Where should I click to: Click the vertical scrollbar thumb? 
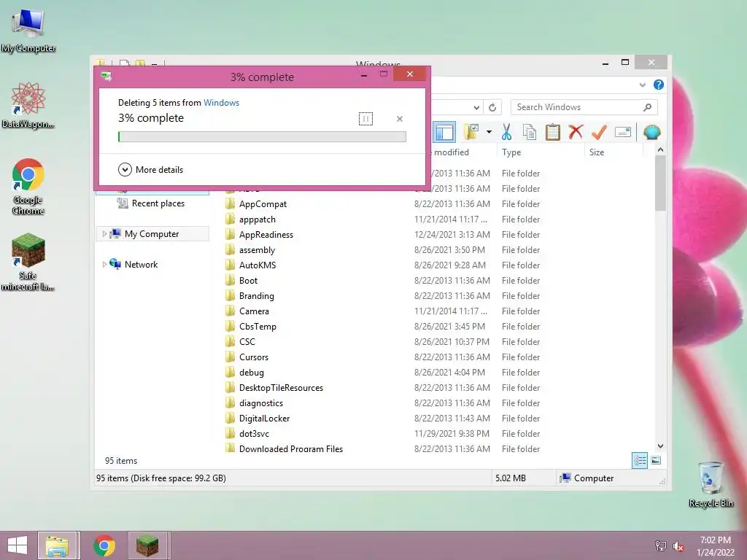point(660,183)
